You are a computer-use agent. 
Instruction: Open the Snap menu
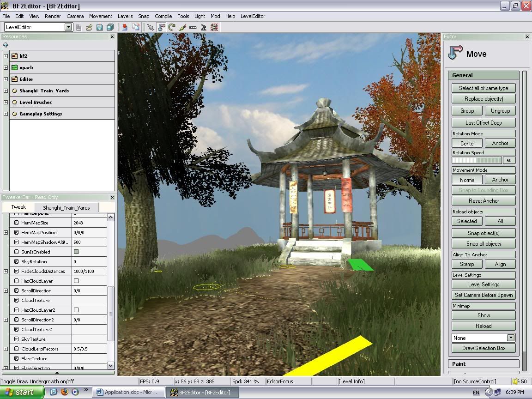coord(144,16)
